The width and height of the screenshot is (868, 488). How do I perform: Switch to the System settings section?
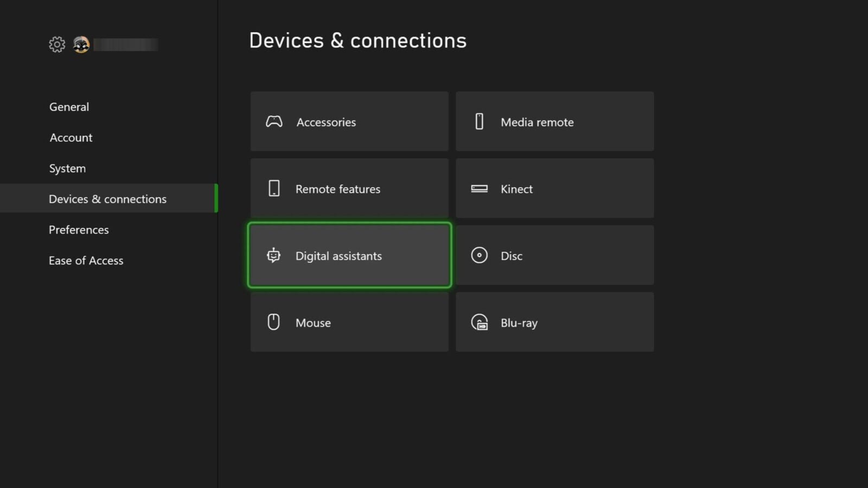click(x=67, y=169)
